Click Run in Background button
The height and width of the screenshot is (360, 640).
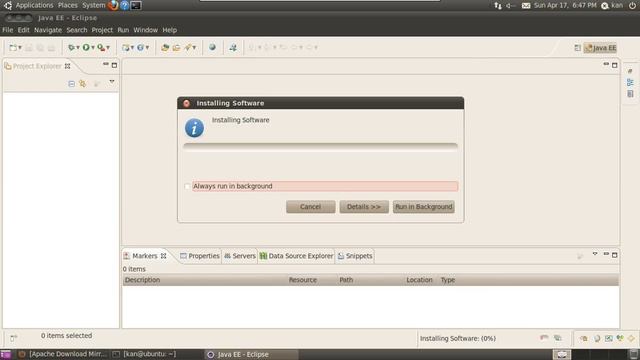(424, 207)
